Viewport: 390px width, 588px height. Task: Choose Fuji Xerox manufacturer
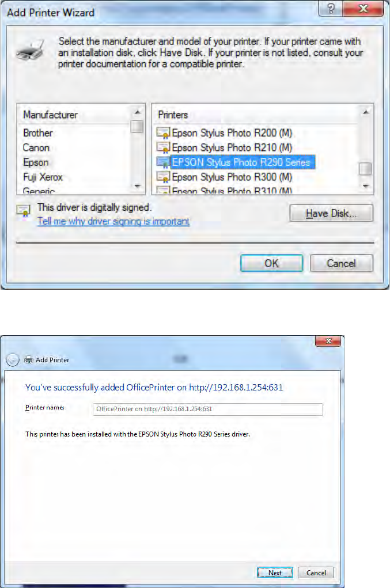pos(43,177)
